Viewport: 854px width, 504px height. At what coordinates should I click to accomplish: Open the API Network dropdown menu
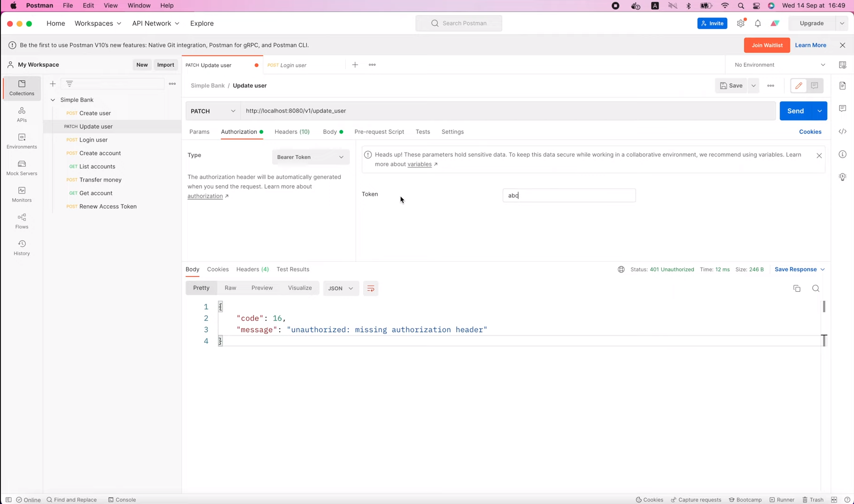156,23
